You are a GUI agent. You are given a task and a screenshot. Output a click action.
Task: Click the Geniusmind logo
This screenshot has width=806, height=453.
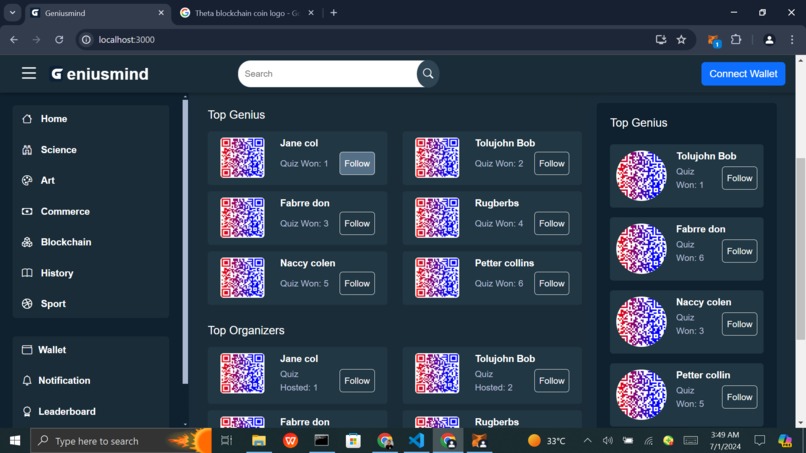(100, 74)
